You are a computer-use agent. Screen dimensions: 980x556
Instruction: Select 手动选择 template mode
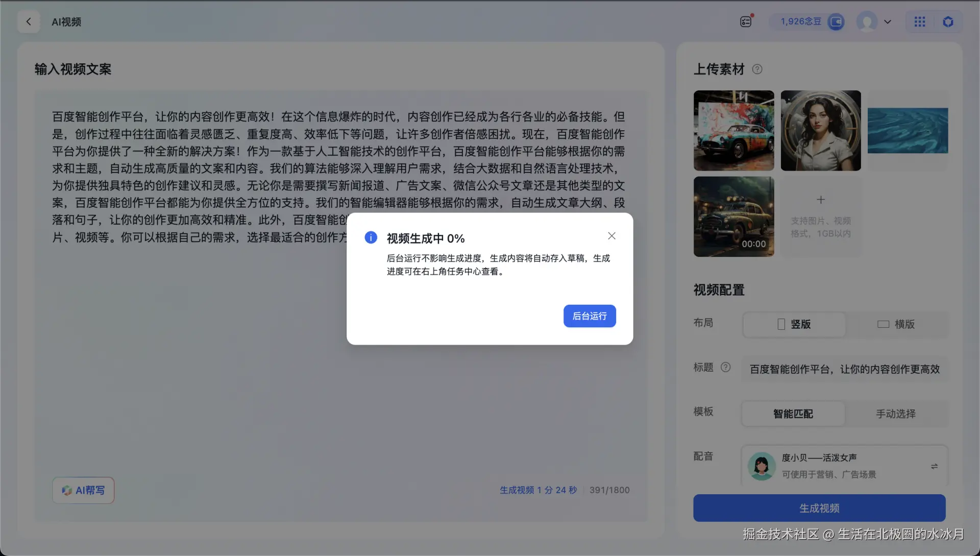click(896, 414)
